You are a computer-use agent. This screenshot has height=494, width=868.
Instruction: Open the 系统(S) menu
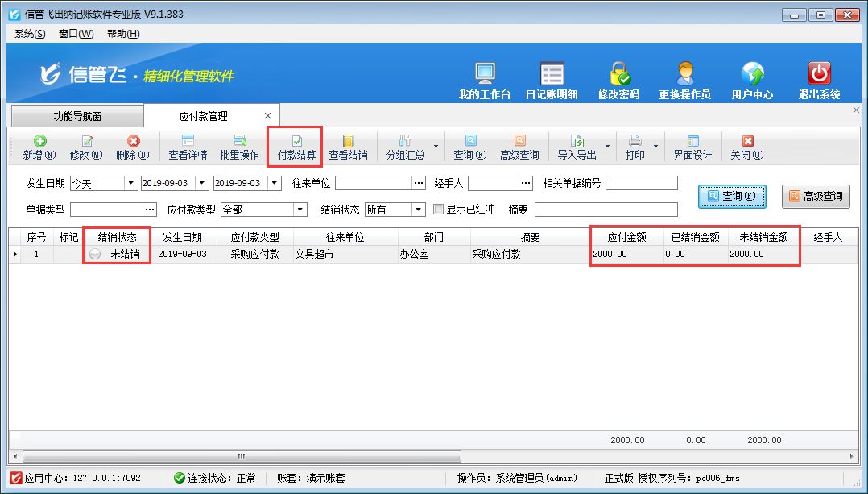[30, 34]
